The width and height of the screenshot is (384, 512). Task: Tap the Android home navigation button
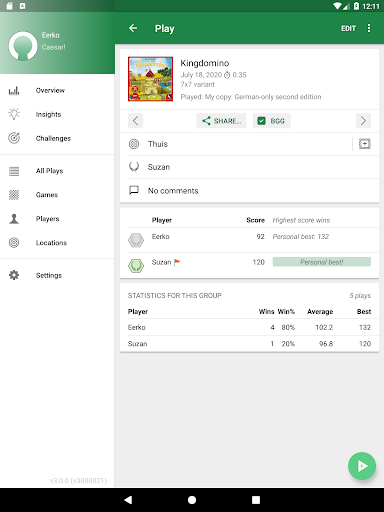click(192, 500)
